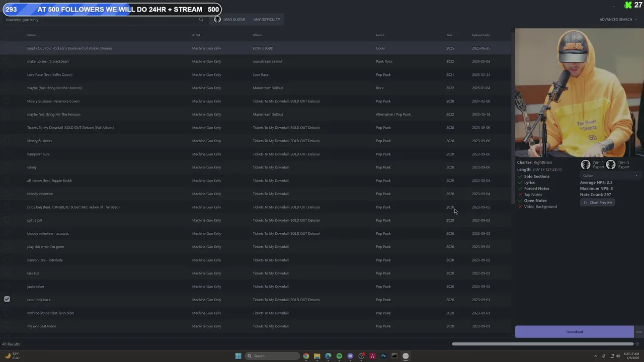
Task: Click the Chart Preview button
Action: pos(598,203)
